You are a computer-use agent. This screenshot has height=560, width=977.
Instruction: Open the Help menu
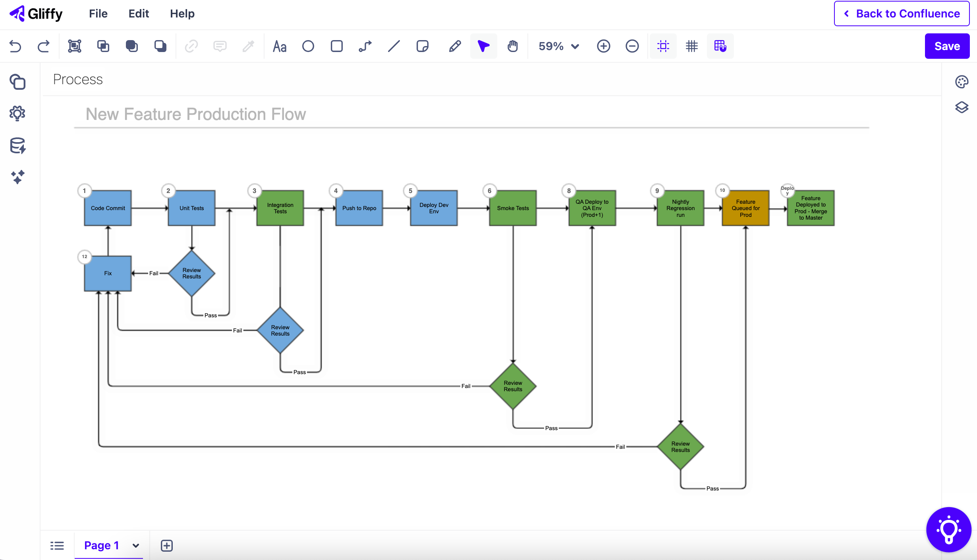coord(182,14)
